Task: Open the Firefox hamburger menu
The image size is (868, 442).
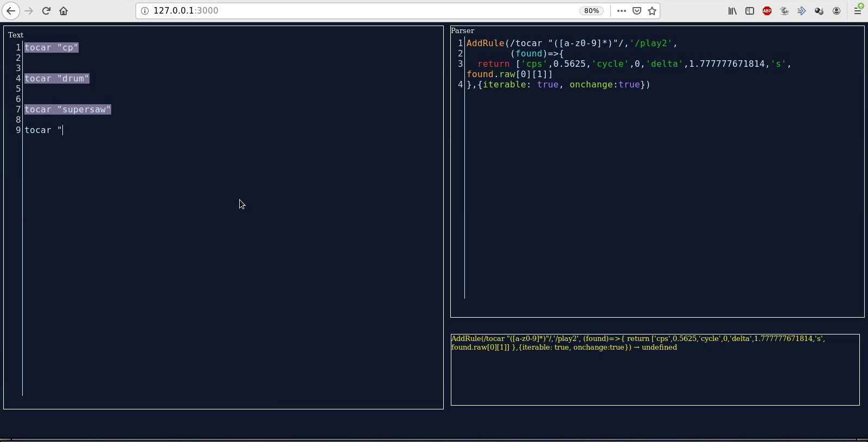Action: click(x=858, y=11)
